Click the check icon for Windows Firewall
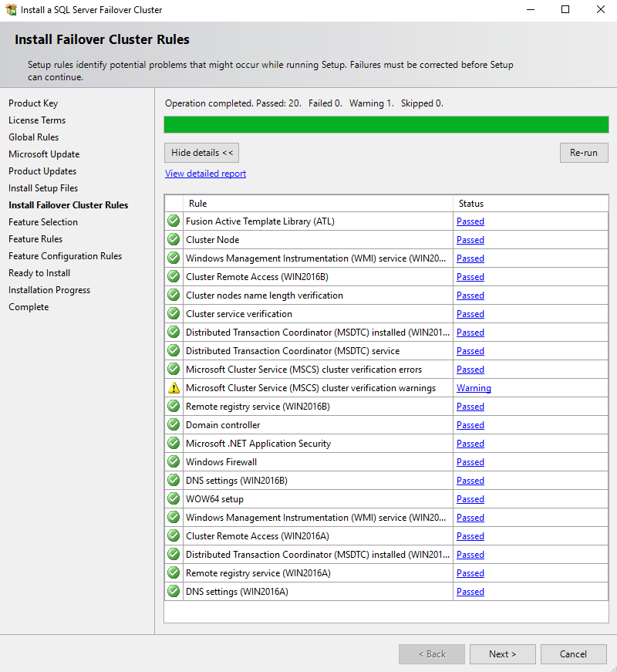The image size is (617, 672). tap(174, 461)
